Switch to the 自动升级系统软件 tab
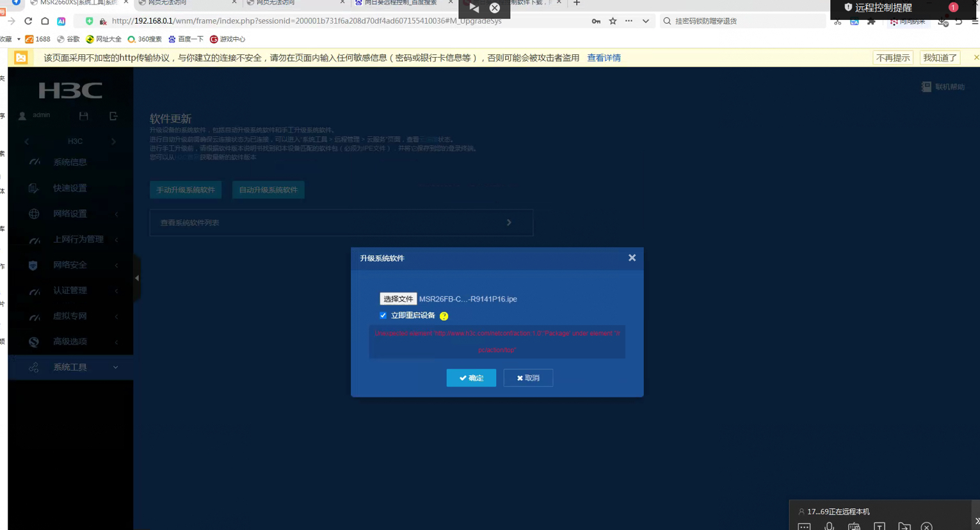Viewport: 980px width, 530px height. [268, 189]
